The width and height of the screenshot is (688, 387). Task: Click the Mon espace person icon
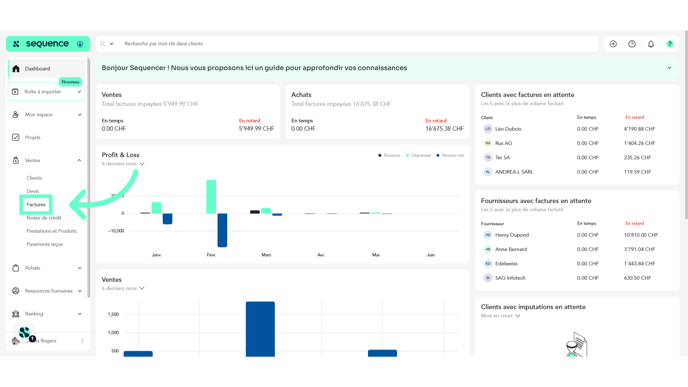[15, 115]
